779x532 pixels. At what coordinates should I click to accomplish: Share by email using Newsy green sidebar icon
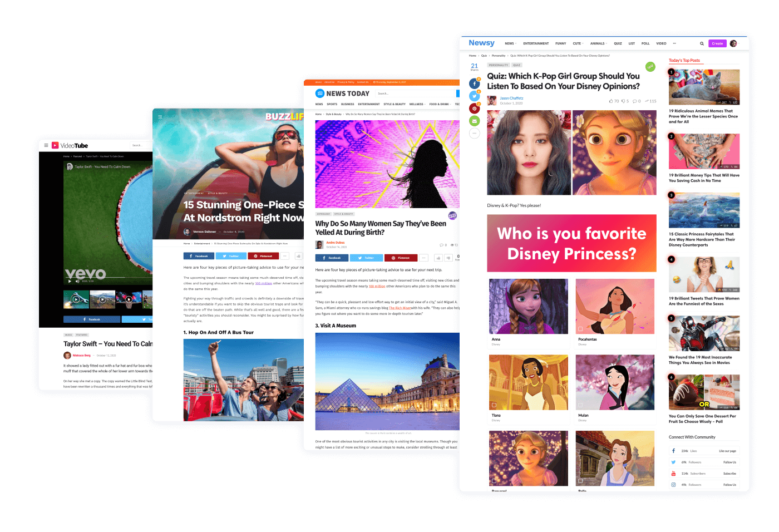click(x=474, y=121)
